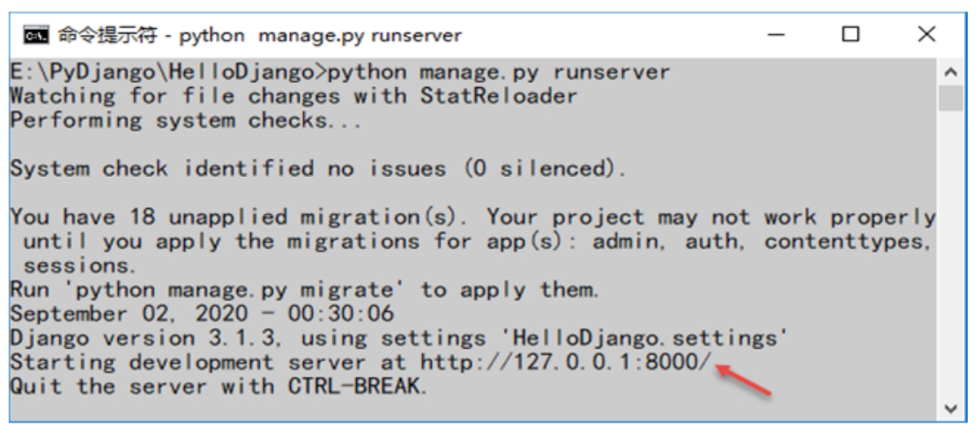Maximize the Command Prompt window
980x436 pixels.
tap(850, 33)
